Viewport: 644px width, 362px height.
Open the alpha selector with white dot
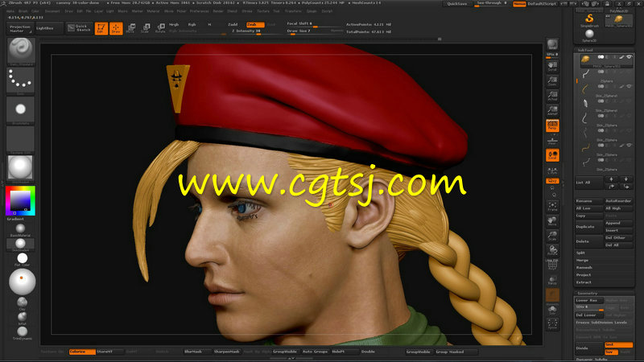[21, 109]
